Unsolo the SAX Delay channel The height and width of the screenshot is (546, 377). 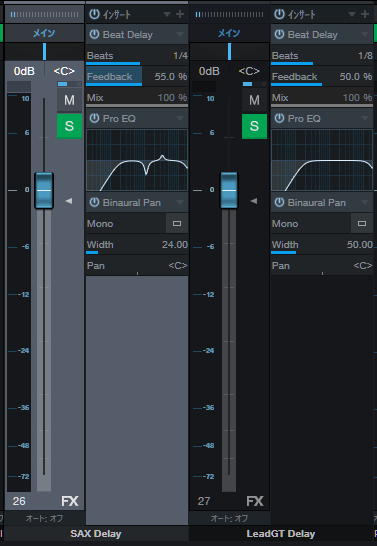point(69,126)
